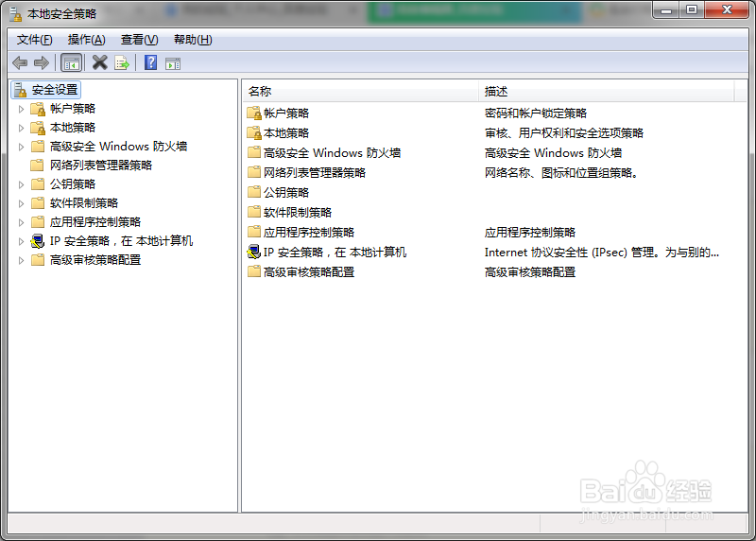Expand 软件限制策略 tree node
The image size is (756, 541).
click(x=21, y=203)
